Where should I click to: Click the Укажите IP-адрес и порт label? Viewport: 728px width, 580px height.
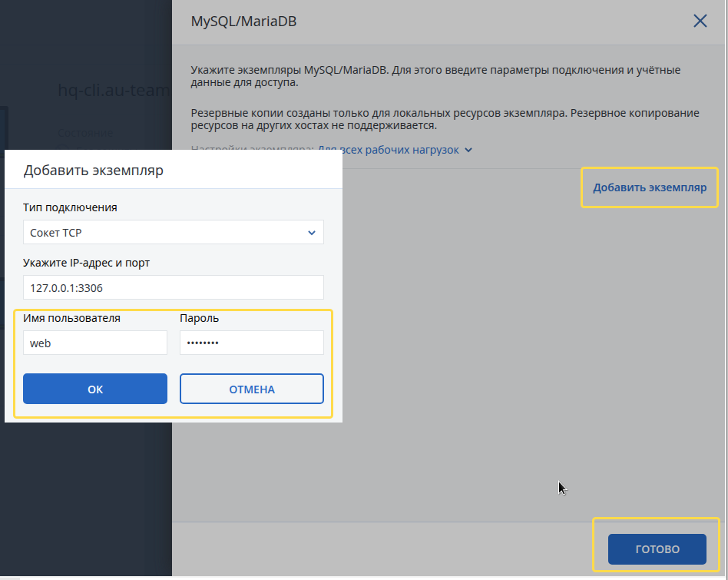pyautogui.click(x=86, y=263)
